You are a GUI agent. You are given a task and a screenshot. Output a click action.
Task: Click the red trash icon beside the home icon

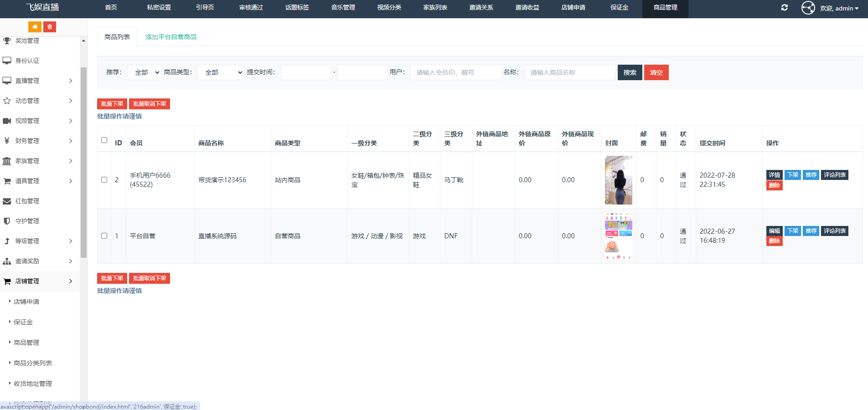[50, 27]
